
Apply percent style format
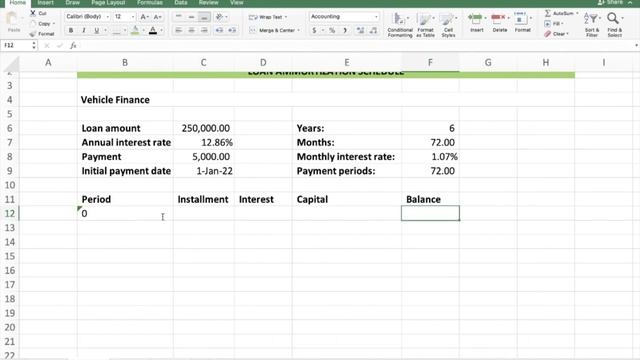tap(332, 31)
